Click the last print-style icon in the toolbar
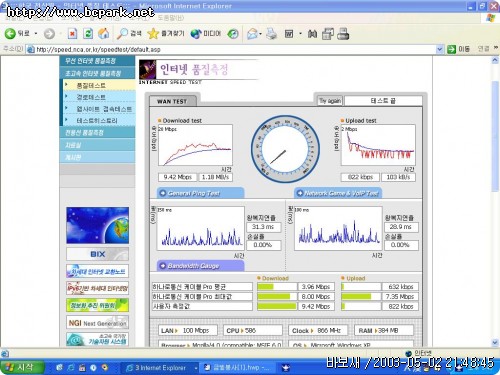The image size is (500, 375). pos(343,34)
